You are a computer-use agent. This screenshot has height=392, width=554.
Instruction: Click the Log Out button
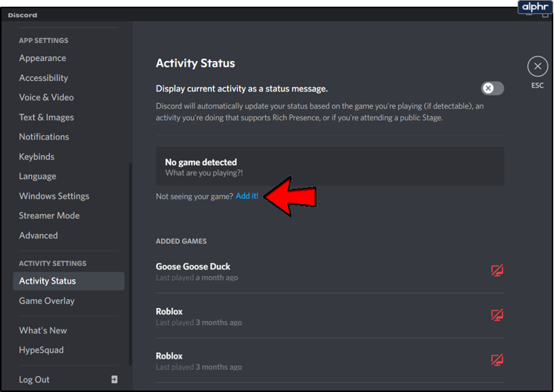tap(34, 379)
